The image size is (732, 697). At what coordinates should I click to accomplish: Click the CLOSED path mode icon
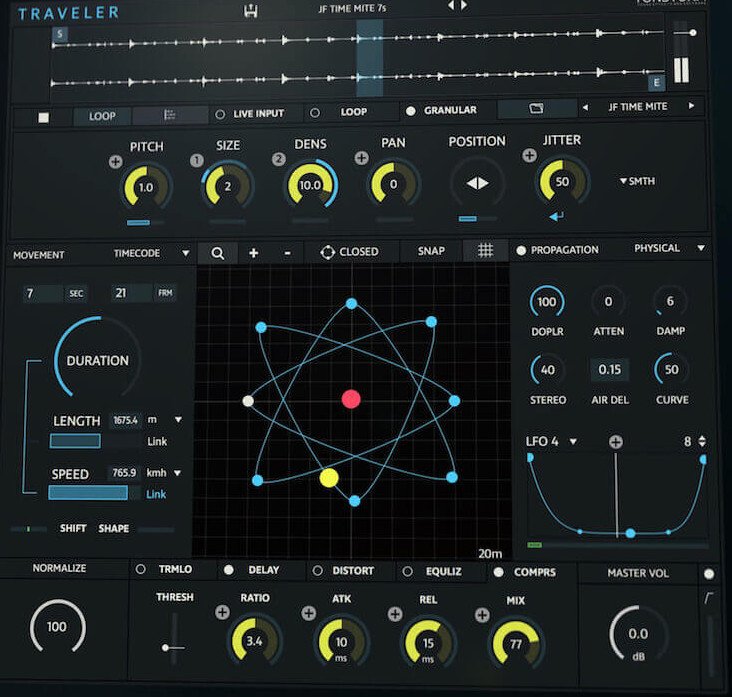pyautogui.click(x=328, y=253)
